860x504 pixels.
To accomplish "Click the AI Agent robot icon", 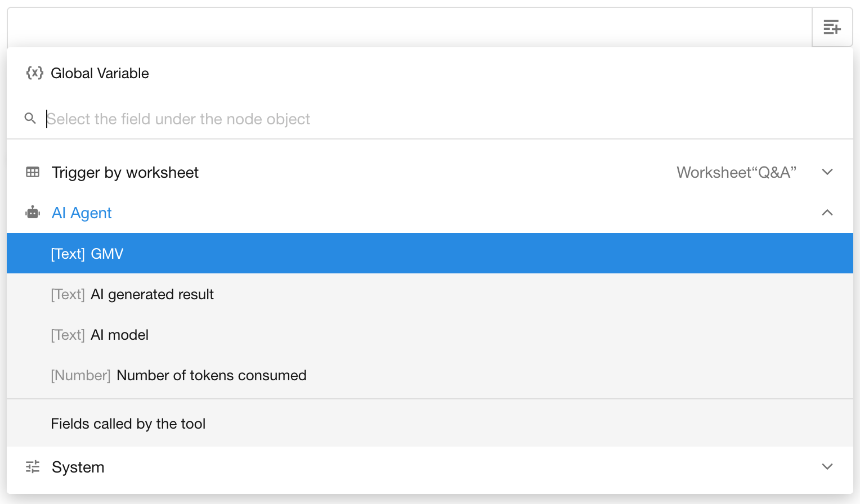I will 33,213.
